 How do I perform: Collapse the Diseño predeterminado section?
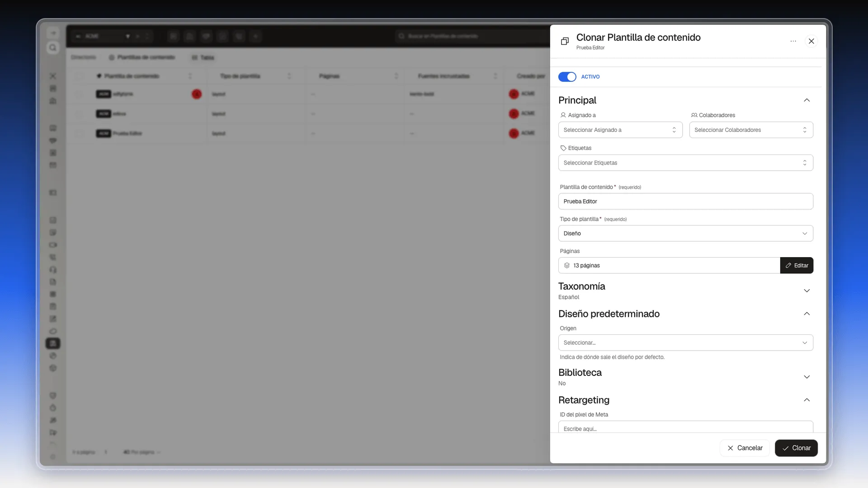coord(807,314)
